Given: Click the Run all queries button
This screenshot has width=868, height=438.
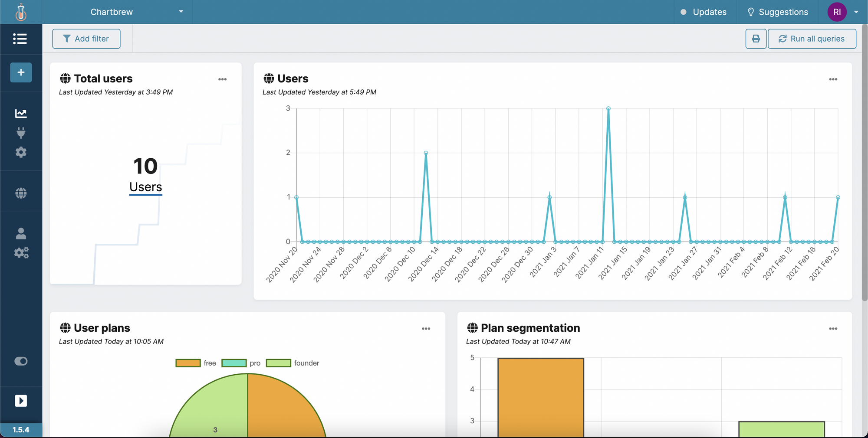Looking at the screenshot, I should tap(812, 39).
